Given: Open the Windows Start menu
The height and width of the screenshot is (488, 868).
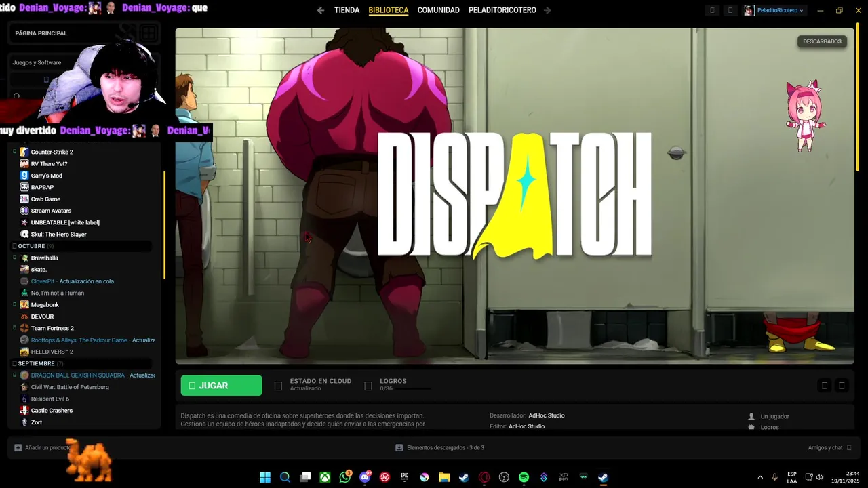Looking at the screenshot, I should coord(265,477).
